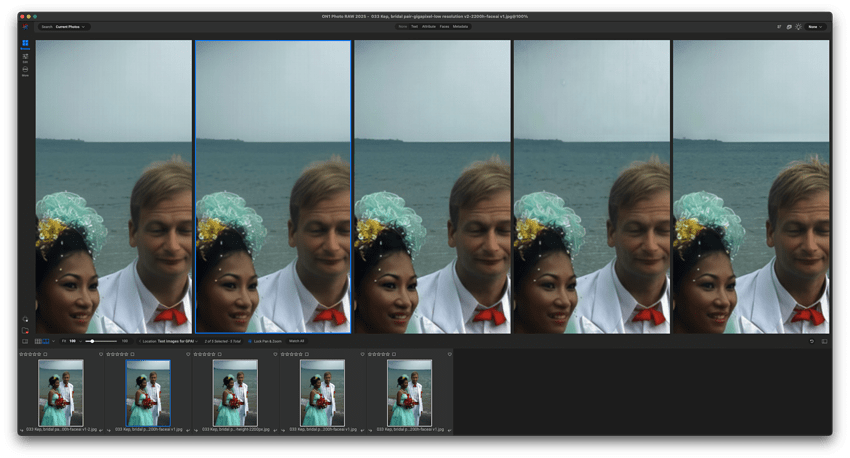
Task: Click the ON1 logo icon
Action: pos(25,27)
